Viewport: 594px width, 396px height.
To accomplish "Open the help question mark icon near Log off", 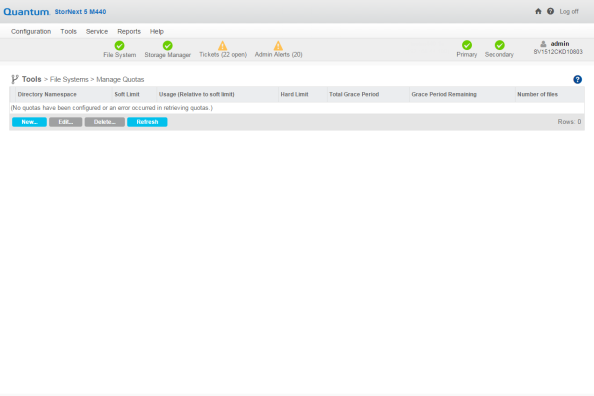I will (x=550, y=11).
